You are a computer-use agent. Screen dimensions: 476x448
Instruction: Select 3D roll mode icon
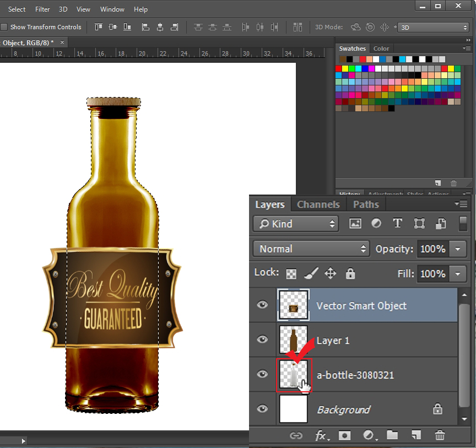pyautogui.click(x=370, y=27)
